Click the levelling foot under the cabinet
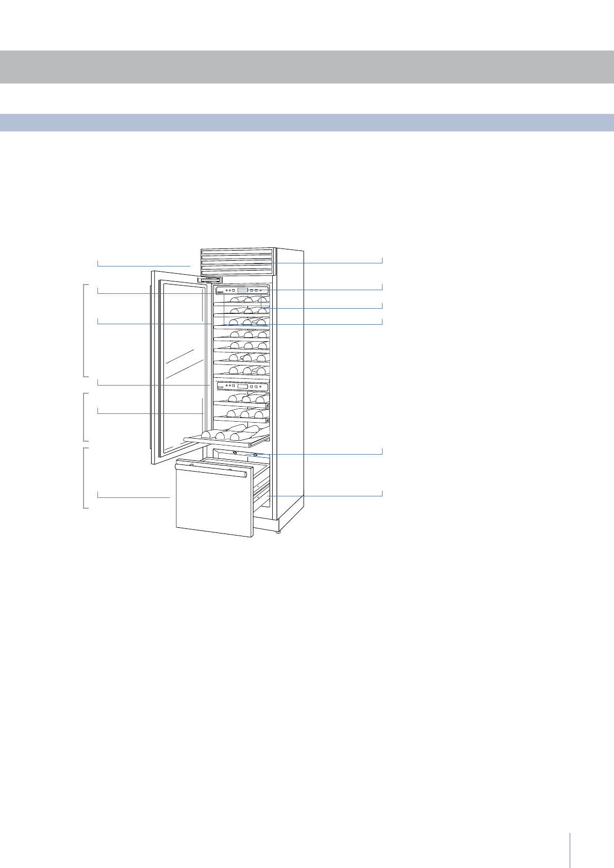Screen dimensions: 614x868 click(x=279, y=530)
